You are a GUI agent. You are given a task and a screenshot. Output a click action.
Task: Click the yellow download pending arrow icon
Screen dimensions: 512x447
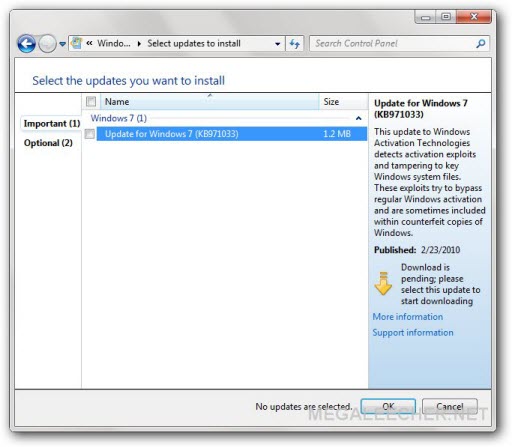[383, 284]
